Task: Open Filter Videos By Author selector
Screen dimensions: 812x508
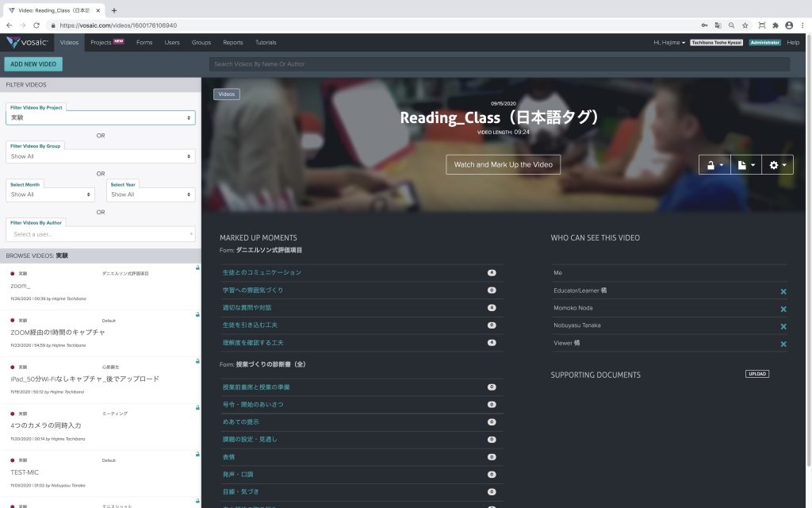Action: point(101,234)
